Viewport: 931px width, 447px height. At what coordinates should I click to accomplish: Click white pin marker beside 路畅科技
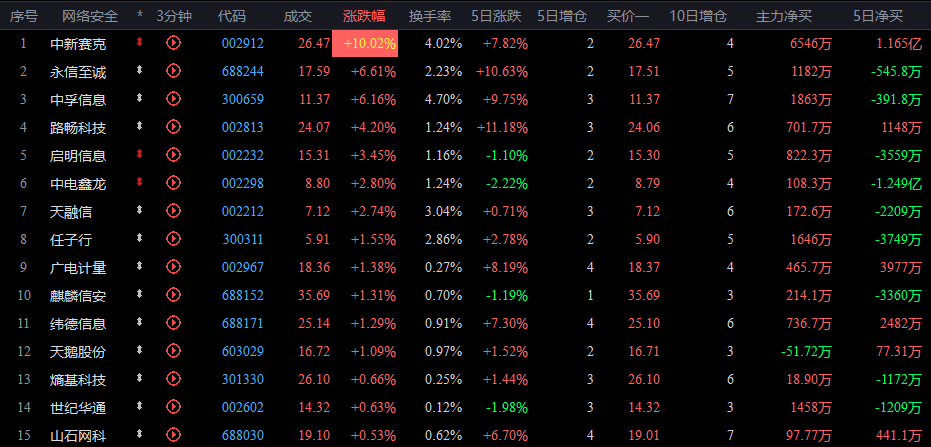tap(140, 125)
